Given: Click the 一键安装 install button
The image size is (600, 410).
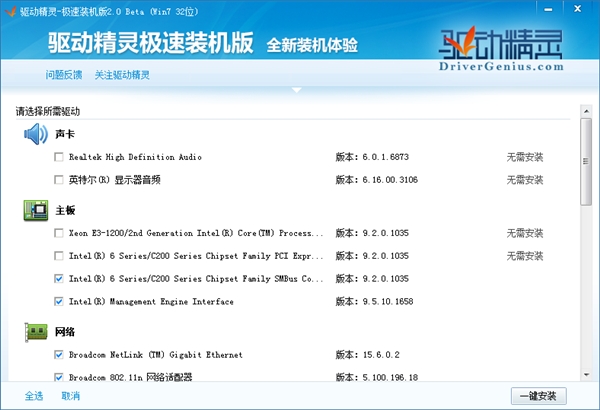Looking at the screenshot, I should pyautogui.click(x=539, y=396).
